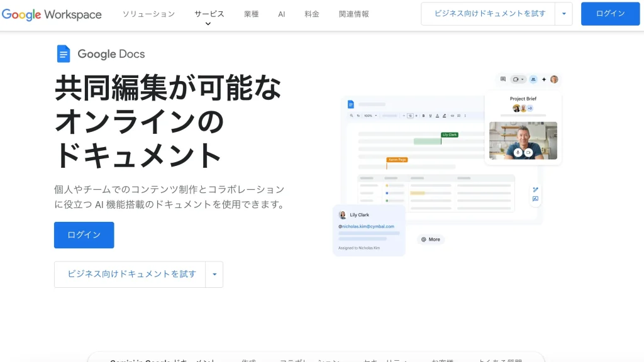Click the blue Google Docs logo icon
644x362 pixels.
(x=64, y=54)
